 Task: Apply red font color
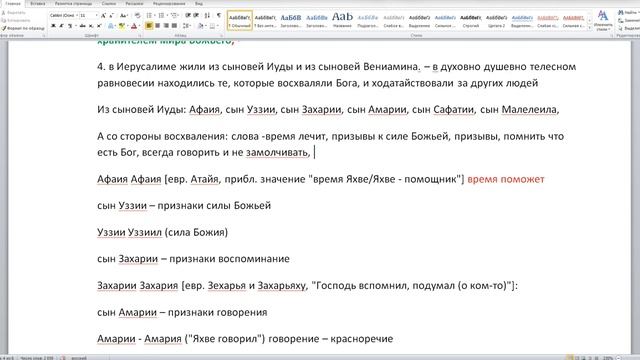click(x=133, y=26)
